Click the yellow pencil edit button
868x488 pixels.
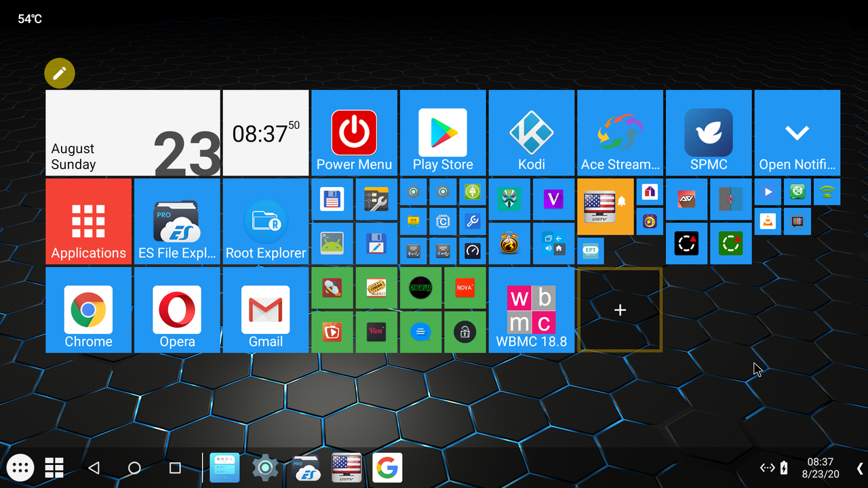click(x=60, y=73)
